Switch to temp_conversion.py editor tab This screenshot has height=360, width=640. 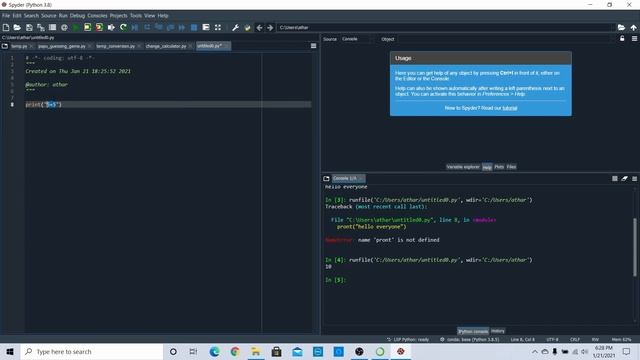tap(116, 46)
